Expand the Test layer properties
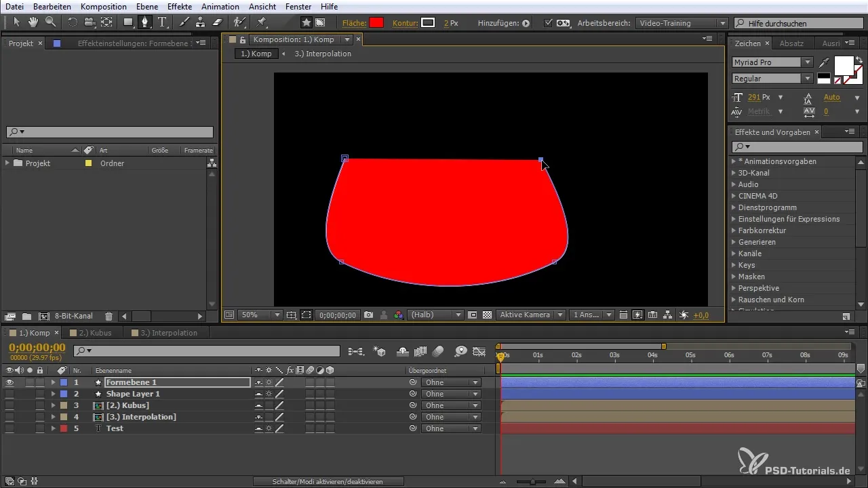 (x=53, y=428)
